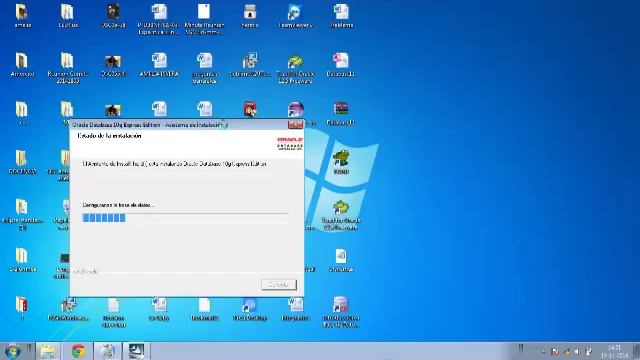Launch Toad for Oracle 12.5 Freeware shortcut
Screen dimensions: 640x360
click(295, 68)
